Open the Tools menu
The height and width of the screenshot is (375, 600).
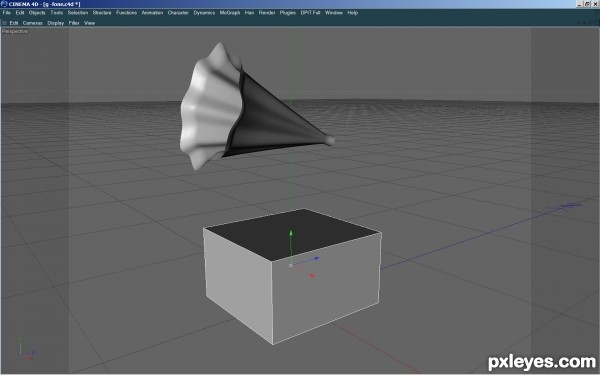click(57, 13)
